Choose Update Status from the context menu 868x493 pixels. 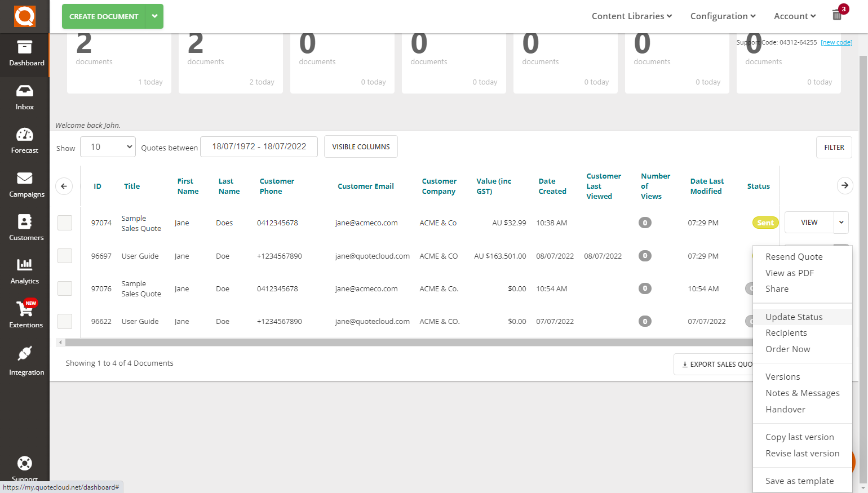[x=794, y=317]
